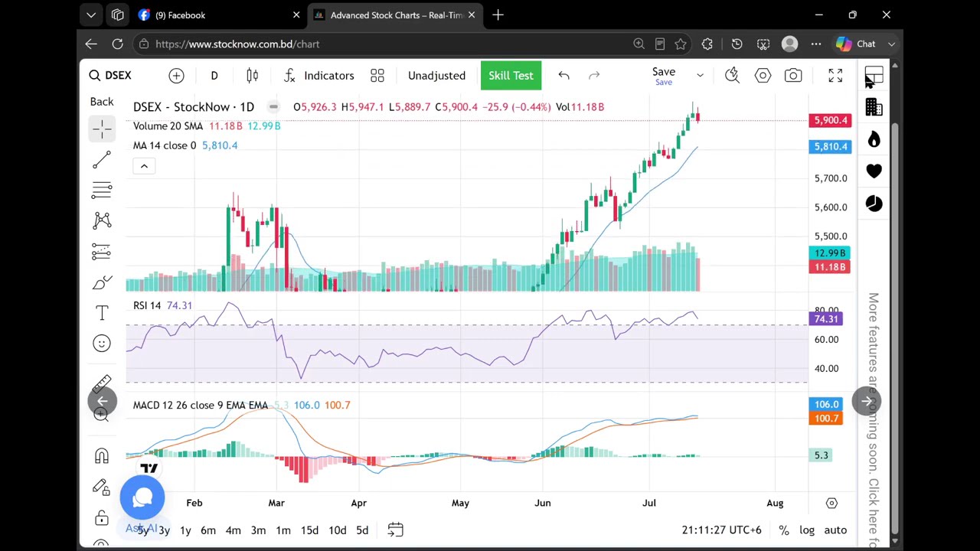Open chart settings hexagon icon

[763, 75]
